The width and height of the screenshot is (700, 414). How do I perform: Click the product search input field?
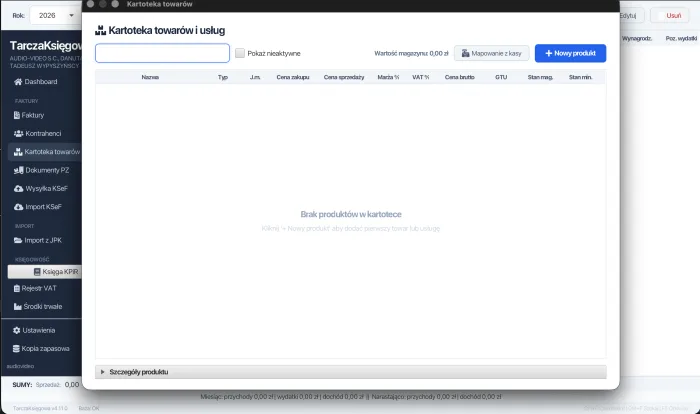[162, 53]
